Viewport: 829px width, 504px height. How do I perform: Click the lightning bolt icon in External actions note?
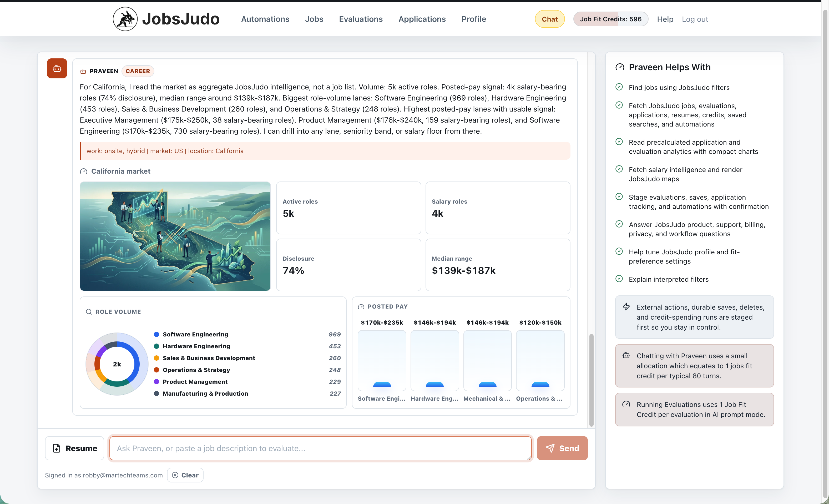(x=626, y=306)
